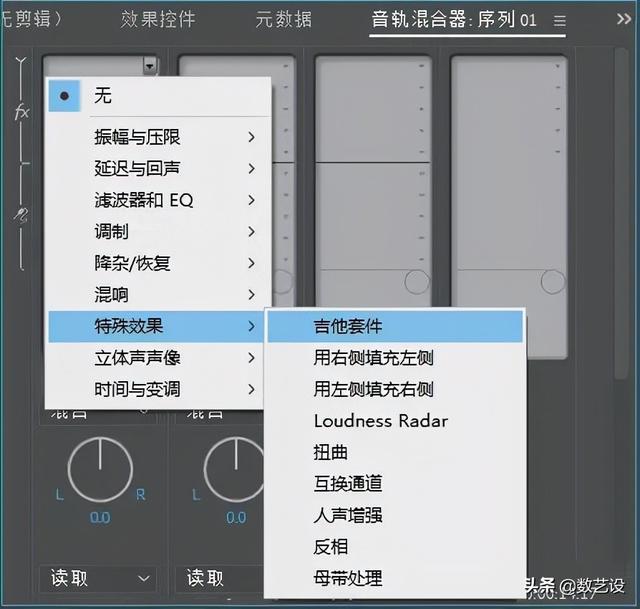Open the first track's 读取 automation dropdown

[100, 578]
